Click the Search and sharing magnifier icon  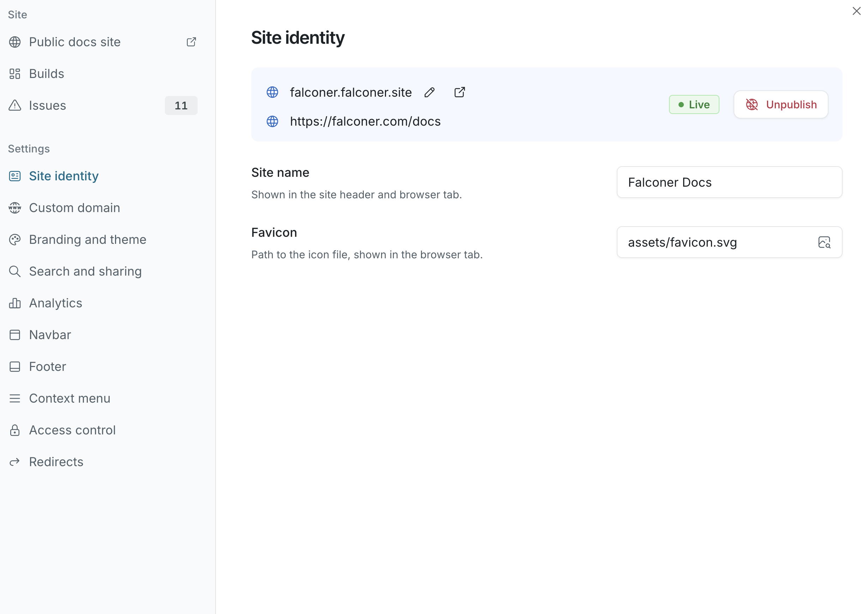coord(15,271)
